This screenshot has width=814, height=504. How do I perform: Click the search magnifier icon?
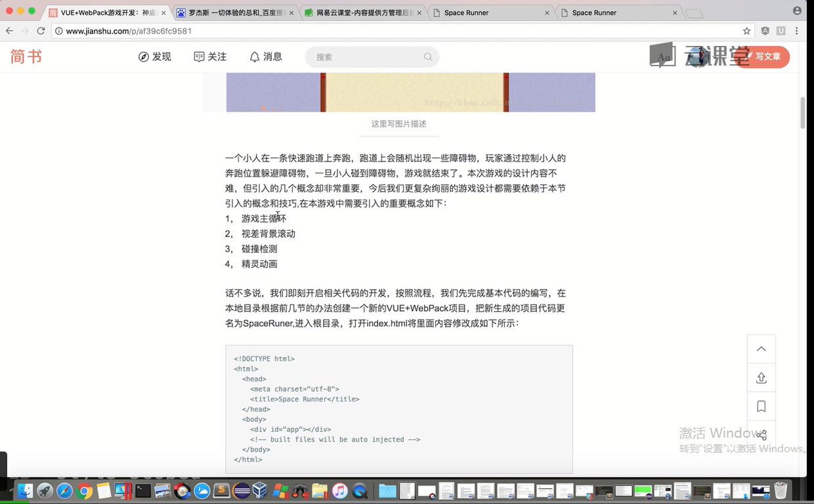tap(428, 57)
